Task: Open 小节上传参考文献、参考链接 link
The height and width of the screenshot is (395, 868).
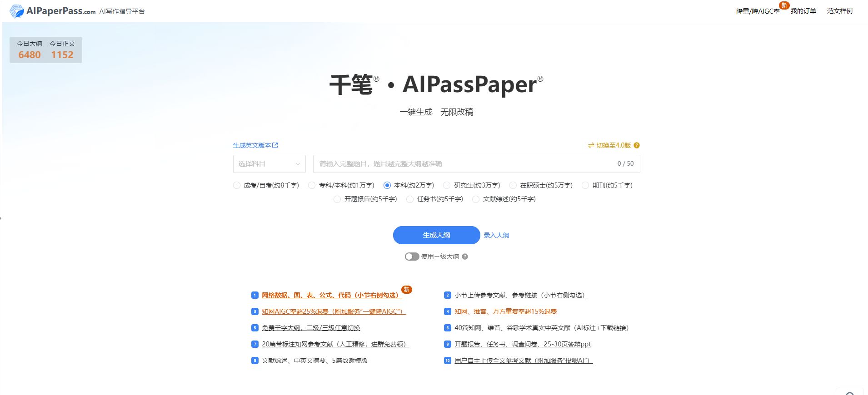Action: (521, 295)
